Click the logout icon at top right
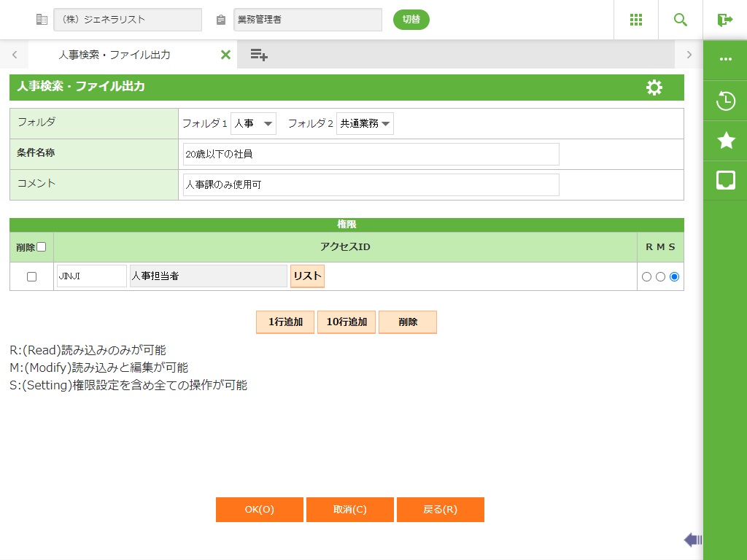Image resolution: width=747 pixels, height=560 pixels. [724, 20]
